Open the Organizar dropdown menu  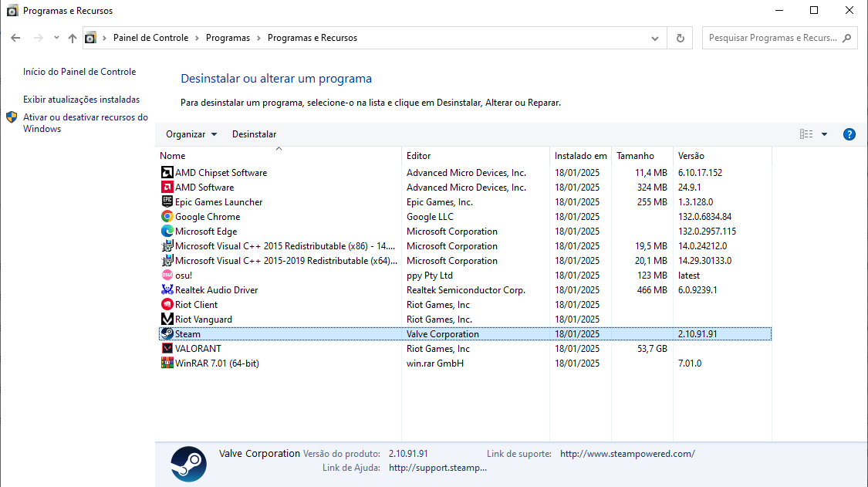pos(191,134)
